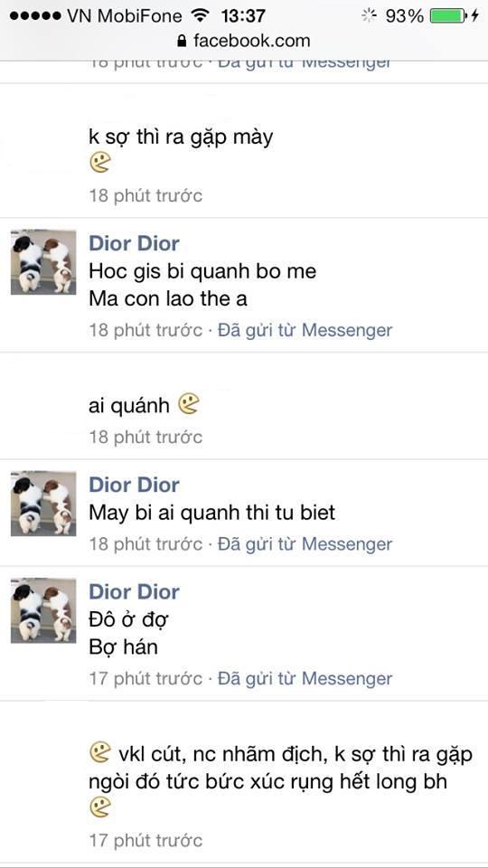Tap the Wi-Fi status icon
Image resolution: width=488 pixels, height=868 pixels.
pyautogui.click(x=199, y=15)
